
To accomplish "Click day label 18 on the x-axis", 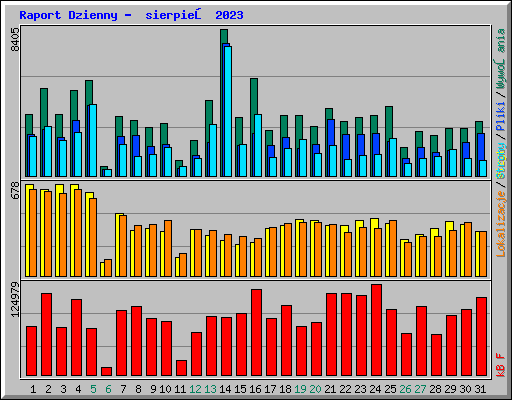I will coord(285,389).
